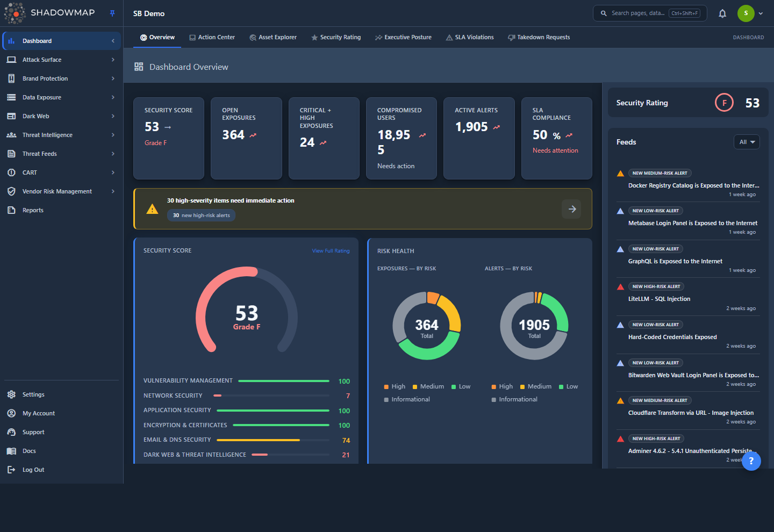Viewport: 774px width, 532px height.
Task: Click the Dashboard bar chart icon
Action: [x=11, y=41]
